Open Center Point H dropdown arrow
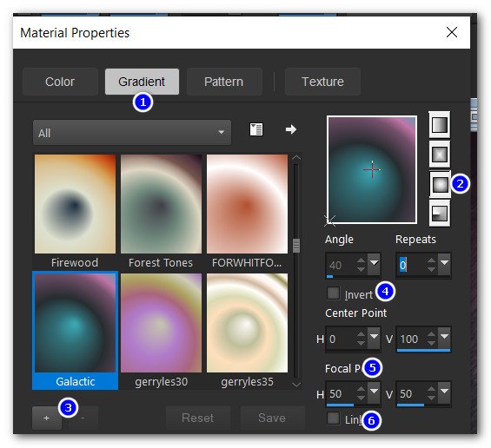The width and height of the screenshot is (491, 448). [x=375, y=337]
